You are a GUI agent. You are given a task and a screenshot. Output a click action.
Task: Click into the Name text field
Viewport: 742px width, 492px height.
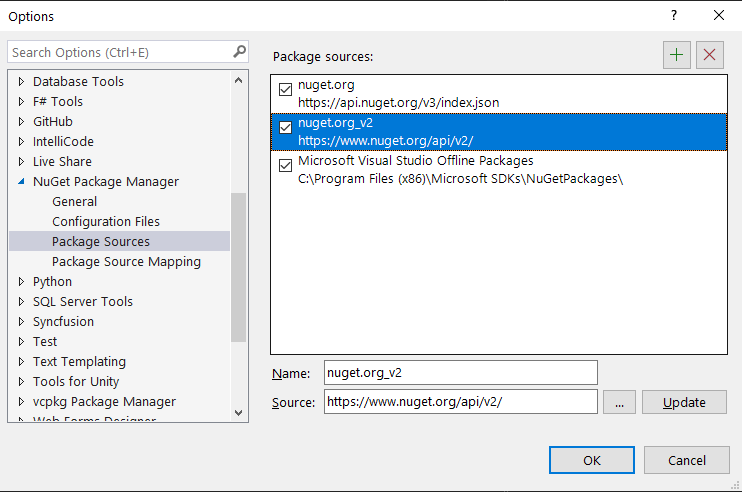pos(460,372)
